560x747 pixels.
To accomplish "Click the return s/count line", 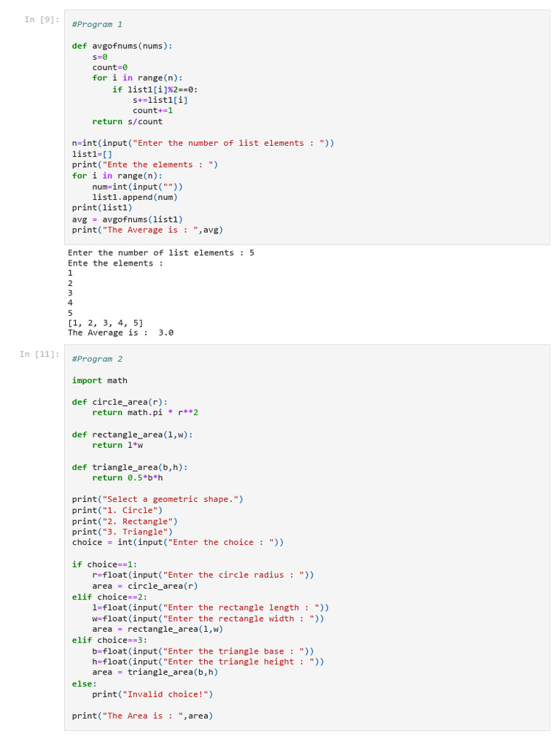I will (127, 122).
